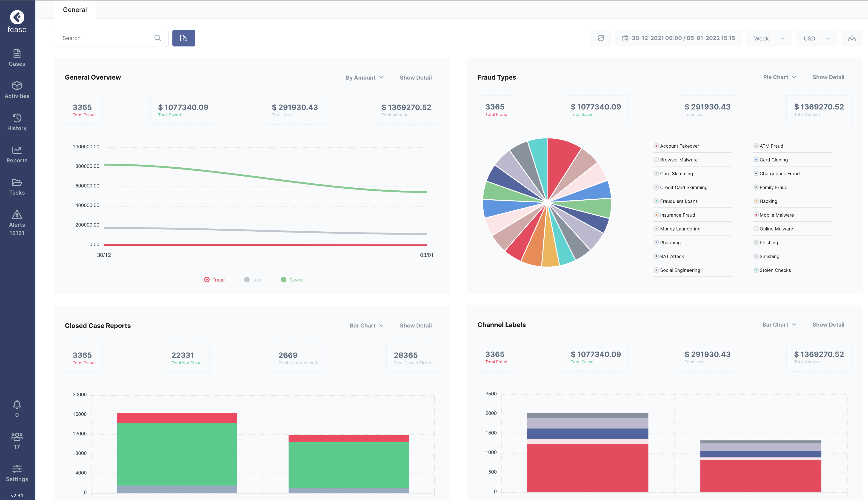Show Detail for Fraud Types

click(828, 77)
